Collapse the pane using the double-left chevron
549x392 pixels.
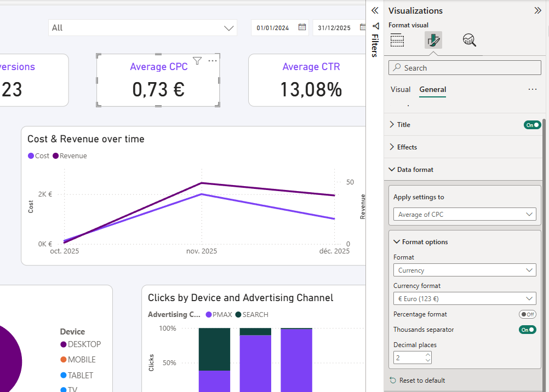pyautogui.click(x=375, y=10)
